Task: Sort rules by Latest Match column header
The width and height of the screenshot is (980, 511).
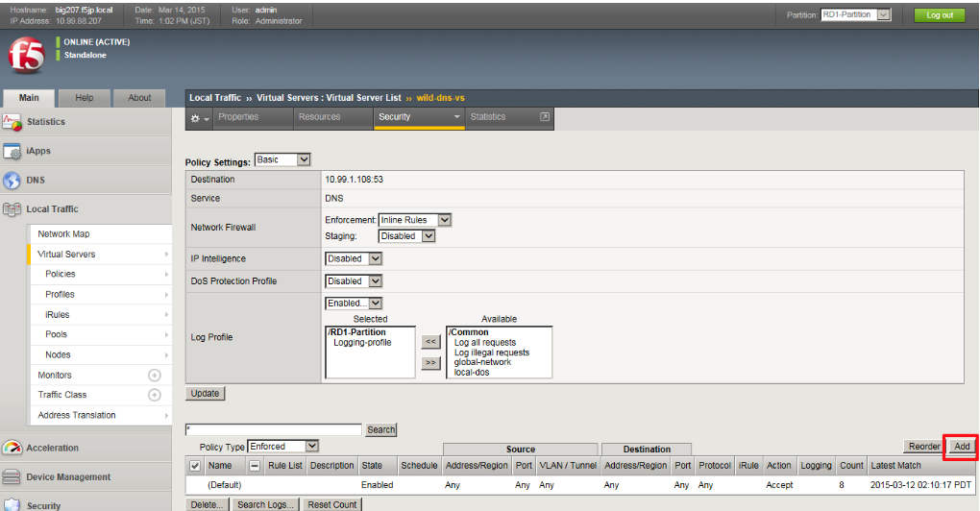Action: pyautogui.click(x=895, y=466)
